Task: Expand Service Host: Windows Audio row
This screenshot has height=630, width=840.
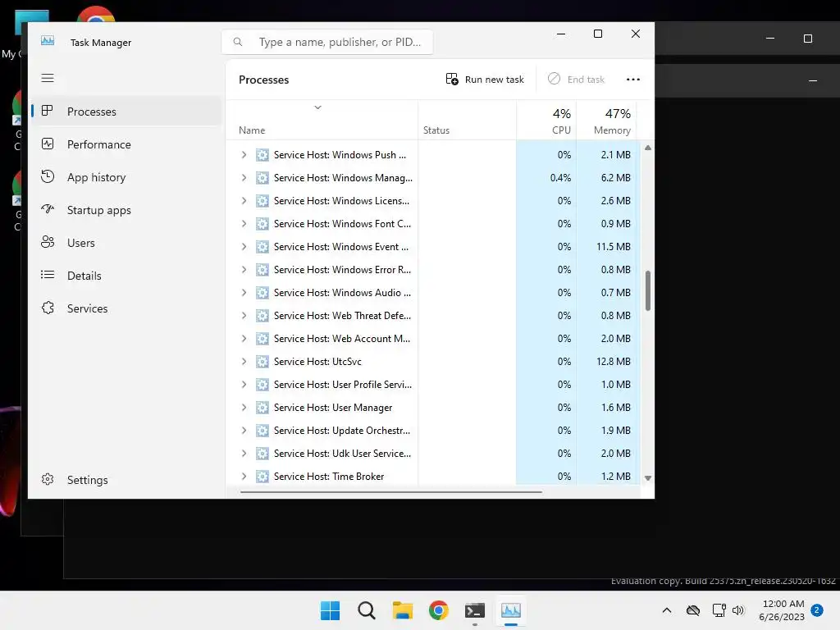Action: pyautogui.click(x=244, y=293)
